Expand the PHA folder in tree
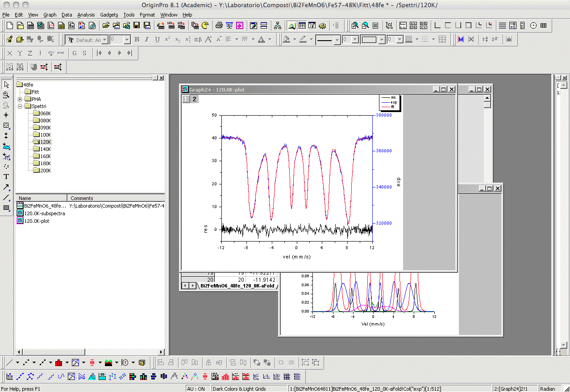The image size is (570, 392). click(x=20, y=99)
